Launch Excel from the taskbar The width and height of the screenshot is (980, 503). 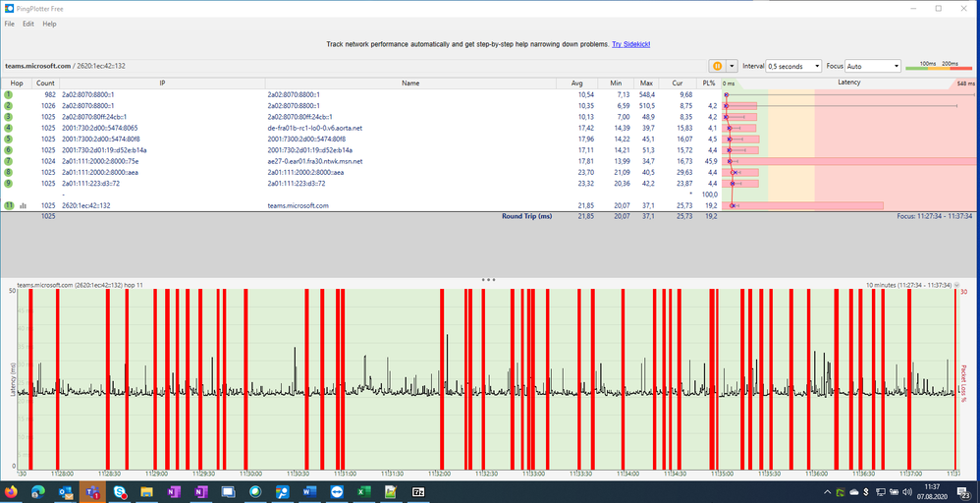[362, 491]
